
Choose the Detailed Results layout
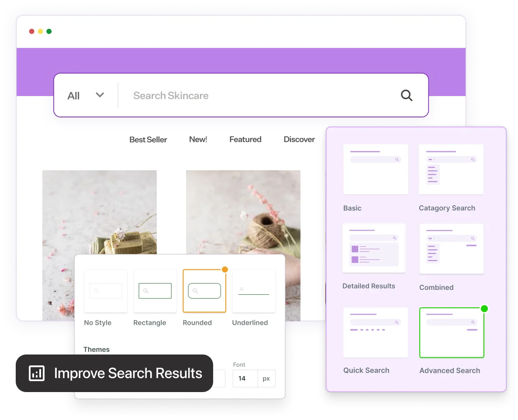[374, 248]
